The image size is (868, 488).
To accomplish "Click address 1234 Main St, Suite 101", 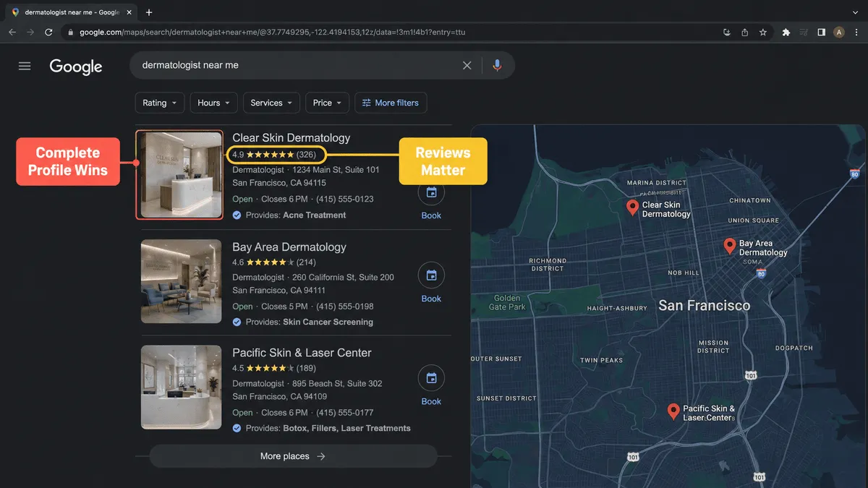I will click(336, 170).
